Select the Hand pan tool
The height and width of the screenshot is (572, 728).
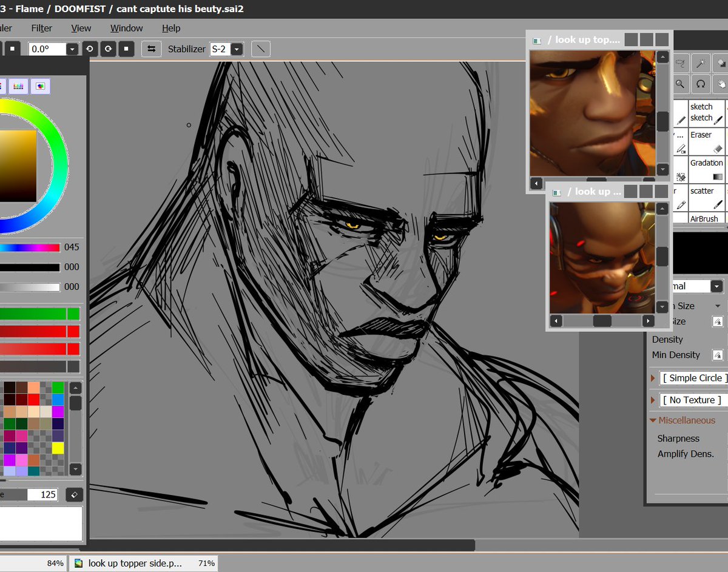[720, 84]
